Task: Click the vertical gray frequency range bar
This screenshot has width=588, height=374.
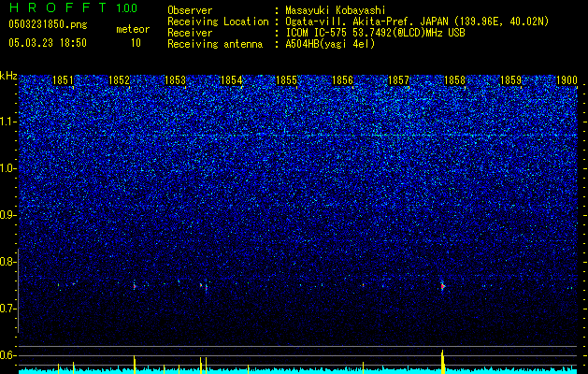Action: click(18, 291)
